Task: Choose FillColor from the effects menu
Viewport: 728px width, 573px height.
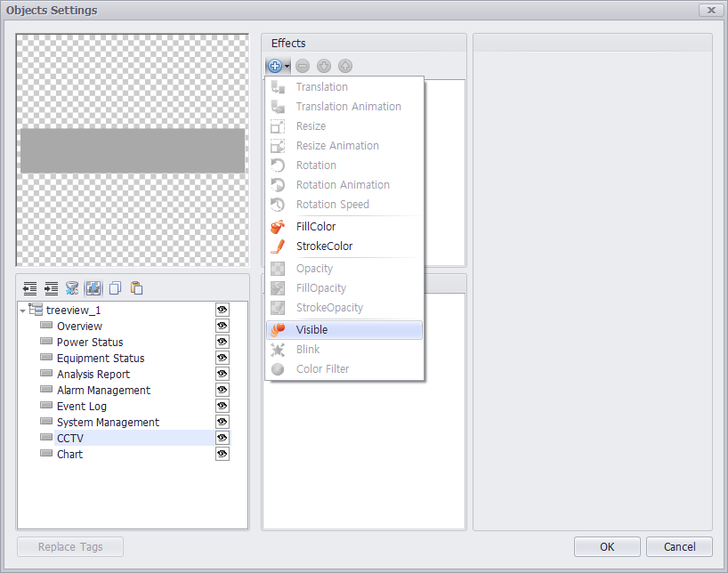Action: (x=344, y=227)
